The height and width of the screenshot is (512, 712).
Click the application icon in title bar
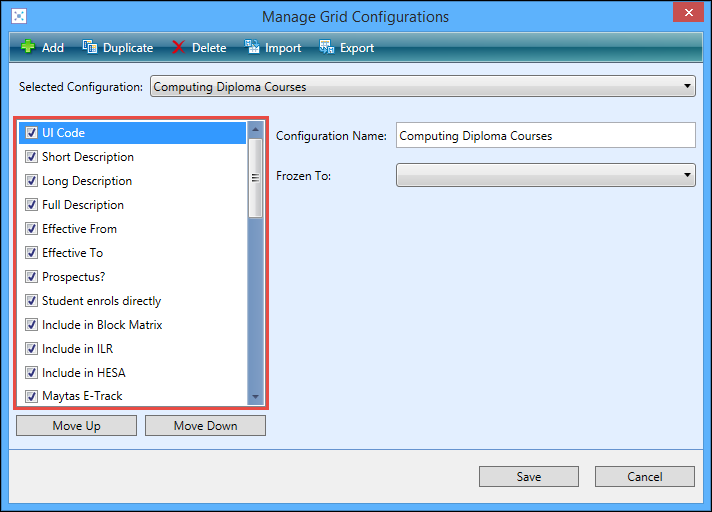[x=19, y=16]
